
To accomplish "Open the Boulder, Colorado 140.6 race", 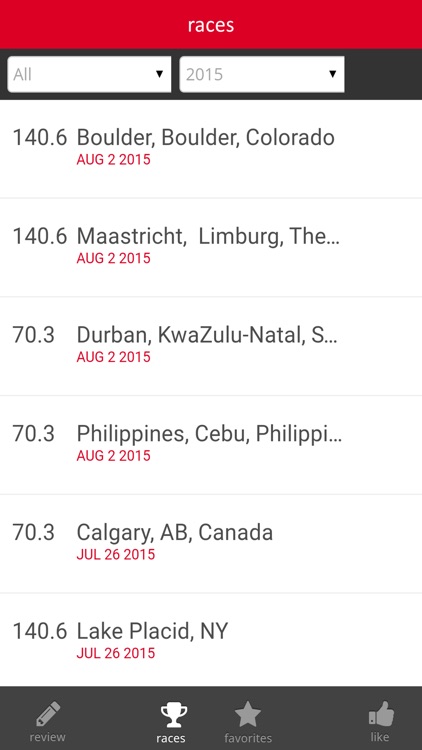I will point(211,148).
